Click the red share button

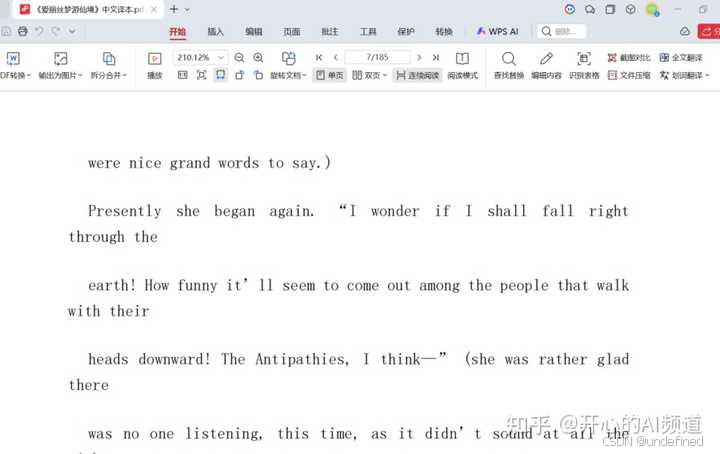click(709, 31)
